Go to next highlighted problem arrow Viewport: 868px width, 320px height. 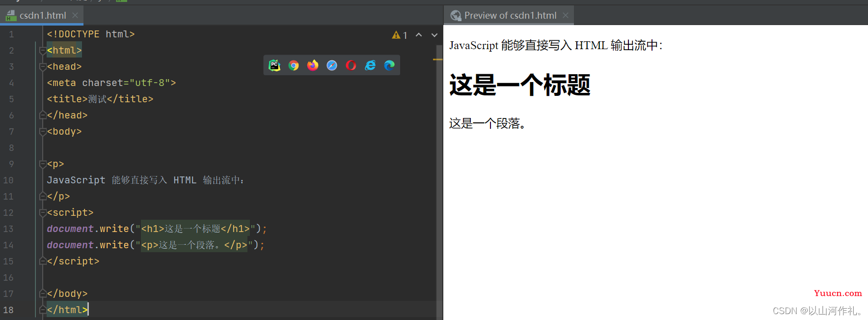[434, 35]
